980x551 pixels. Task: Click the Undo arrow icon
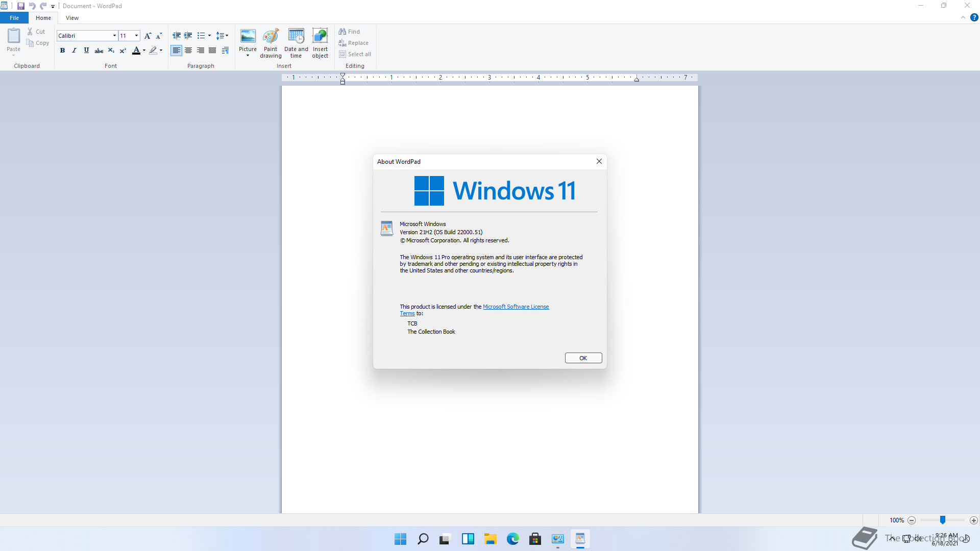(32, 6)
